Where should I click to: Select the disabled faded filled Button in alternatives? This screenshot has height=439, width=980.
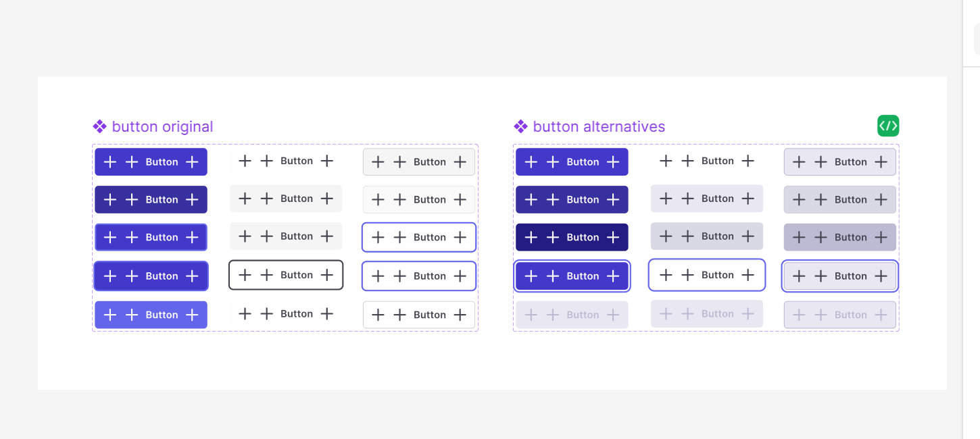point(572,315)
